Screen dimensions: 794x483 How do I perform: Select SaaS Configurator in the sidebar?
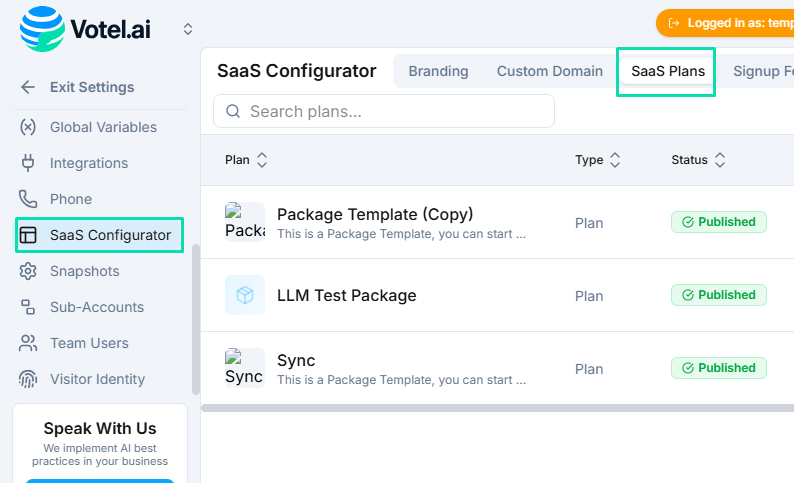(x=100, y=235)
